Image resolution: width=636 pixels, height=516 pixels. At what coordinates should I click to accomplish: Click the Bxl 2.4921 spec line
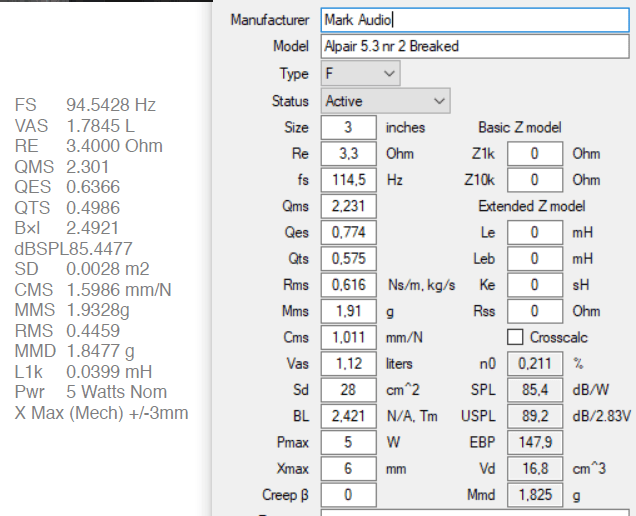click(67, 228)
